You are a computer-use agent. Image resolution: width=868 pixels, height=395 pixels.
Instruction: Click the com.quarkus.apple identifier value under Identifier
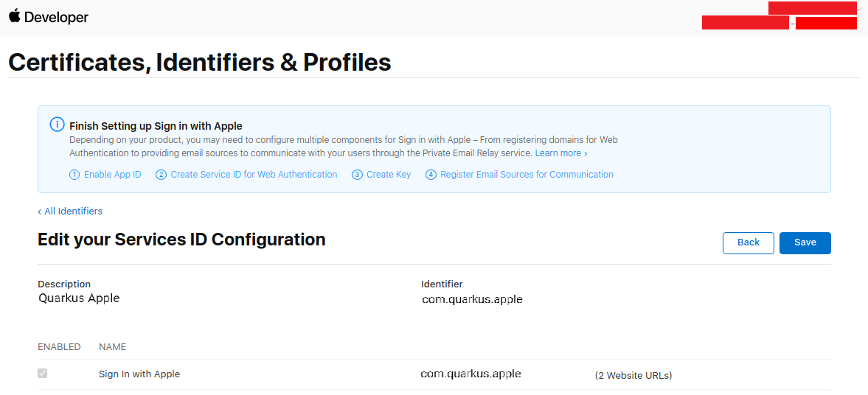click(x=472, y=299)
